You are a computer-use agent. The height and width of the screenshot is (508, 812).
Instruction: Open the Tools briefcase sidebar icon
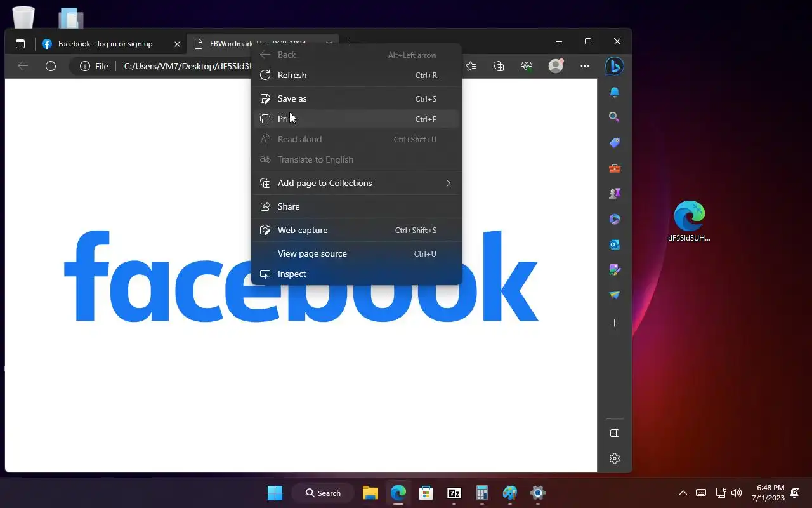(x=614, y=168)
